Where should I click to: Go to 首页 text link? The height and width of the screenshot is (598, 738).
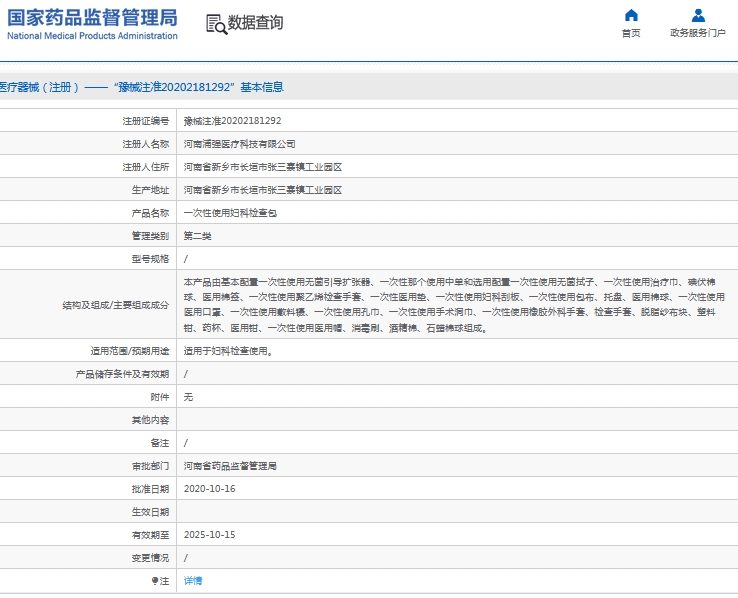(x=631, y=33)
